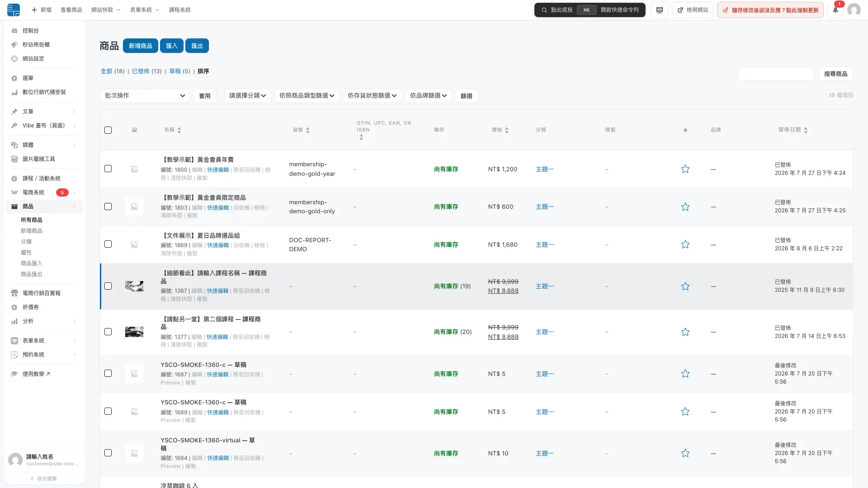Viewport: 868px width, 488px height.
Task: Sort products by the featured star column header
Action: tap(685, 130)
